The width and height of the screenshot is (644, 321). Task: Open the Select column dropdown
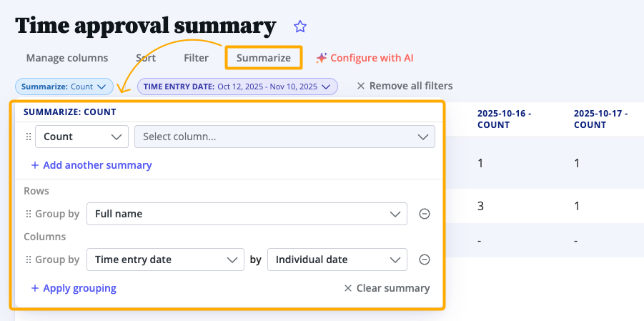pos(284,137)
